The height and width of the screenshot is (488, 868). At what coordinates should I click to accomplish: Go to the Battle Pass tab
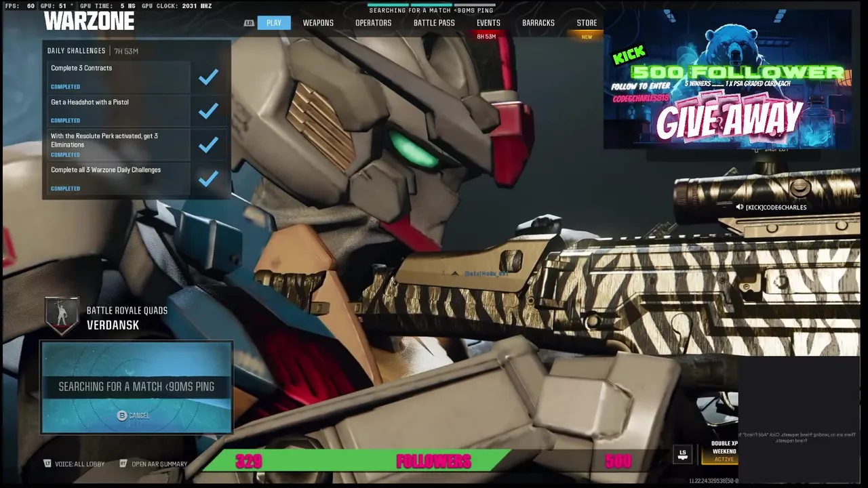[434, 23]
